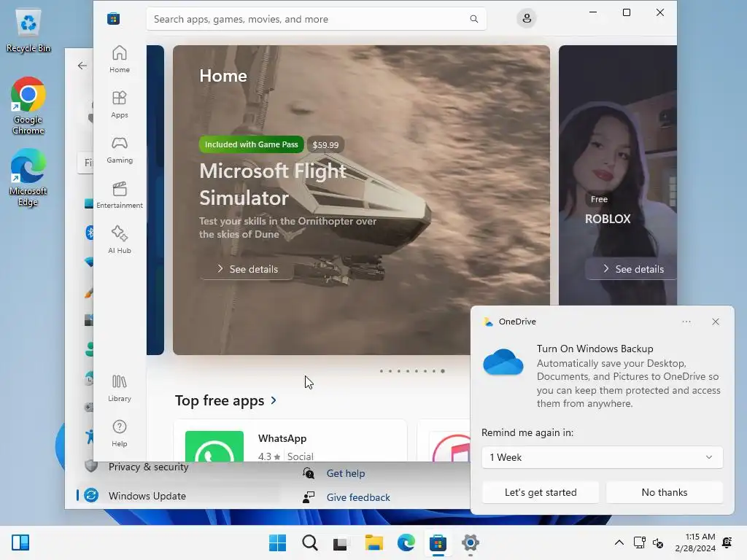Click the Included with Game Pass badge
Screen dimensions: 747x560
[251, 144]
